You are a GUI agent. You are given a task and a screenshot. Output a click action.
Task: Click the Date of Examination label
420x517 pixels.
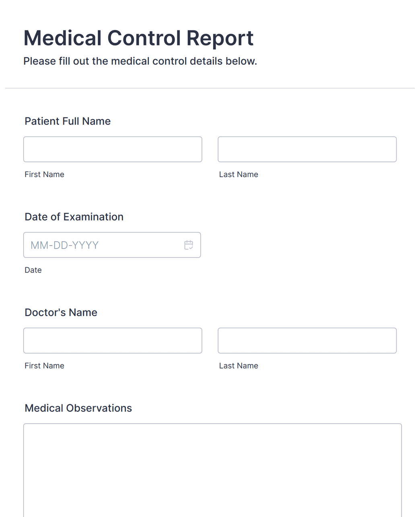pos(74,217)
